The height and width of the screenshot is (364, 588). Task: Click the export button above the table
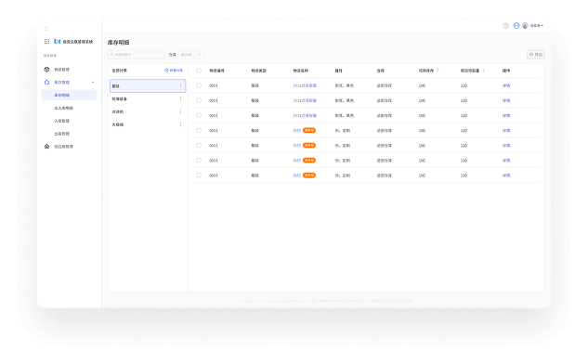[535, 55]
